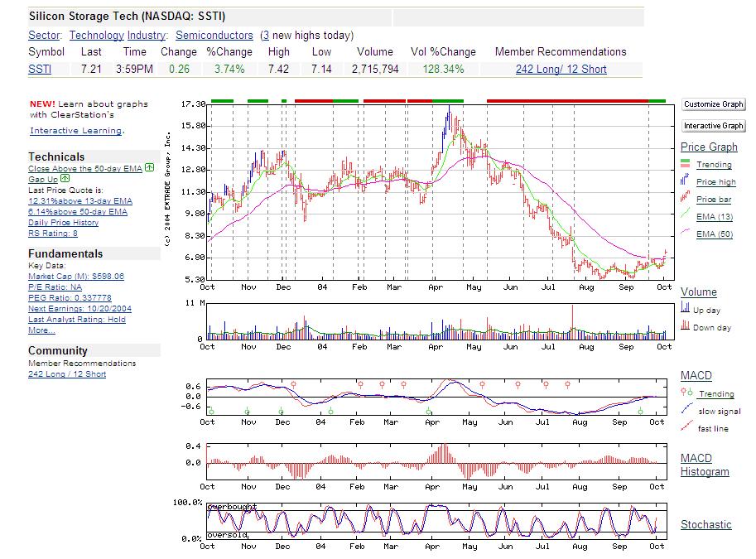
Task: Open the Daily Price History link
Action: 63,222
